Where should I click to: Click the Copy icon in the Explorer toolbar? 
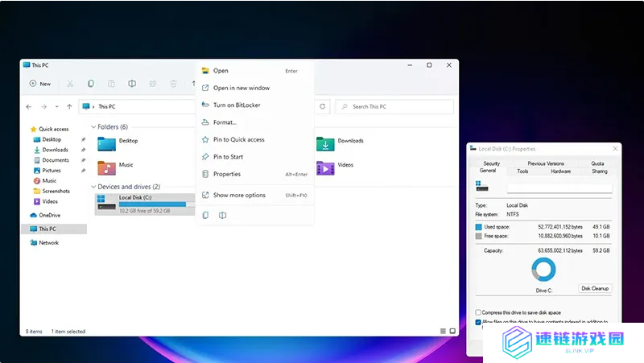(x=91, y=84)
